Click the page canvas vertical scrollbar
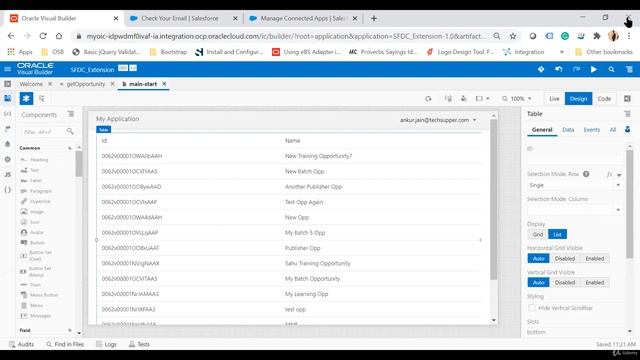 [493, 200]
